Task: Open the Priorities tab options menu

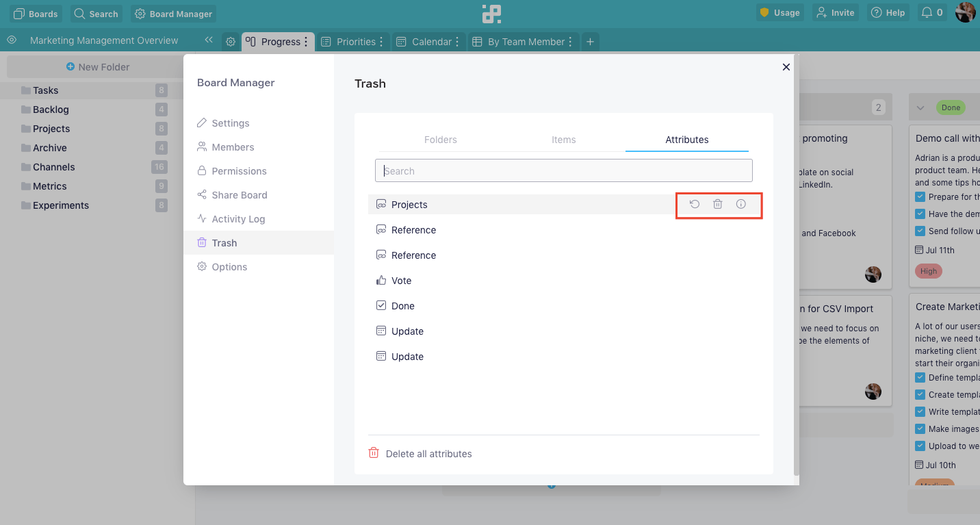Action: point(381,42)
